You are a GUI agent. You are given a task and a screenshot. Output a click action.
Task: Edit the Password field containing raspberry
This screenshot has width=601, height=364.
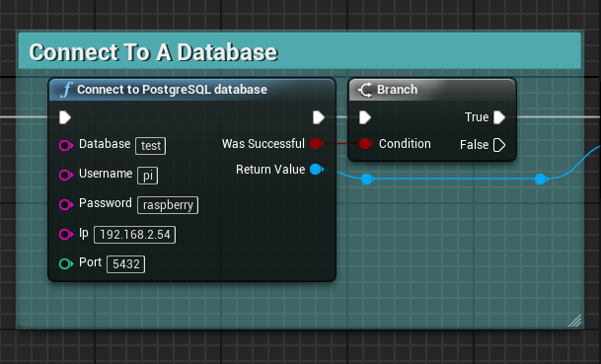(168, 205)
